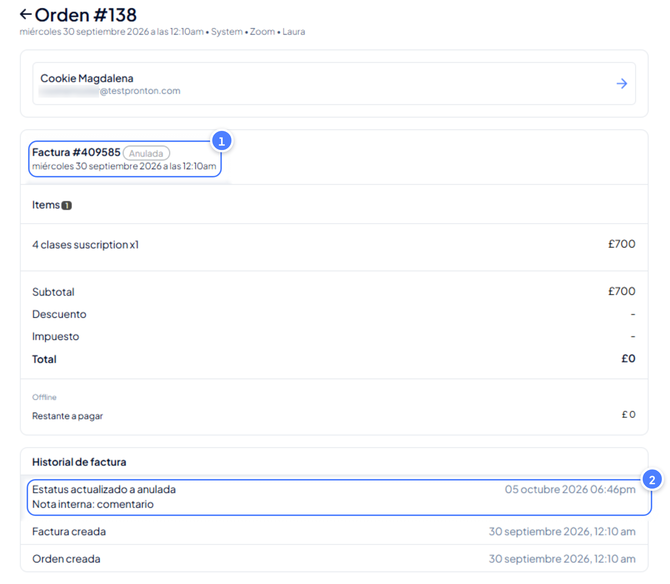Click the Anulada status badge

146,153
